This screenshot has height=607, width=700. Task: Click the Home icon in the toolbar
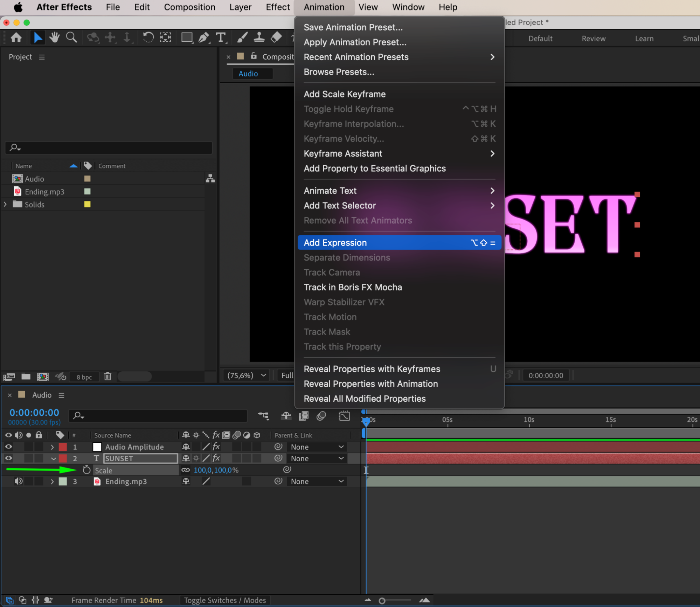pyautogui.click(x=16, y=37)
